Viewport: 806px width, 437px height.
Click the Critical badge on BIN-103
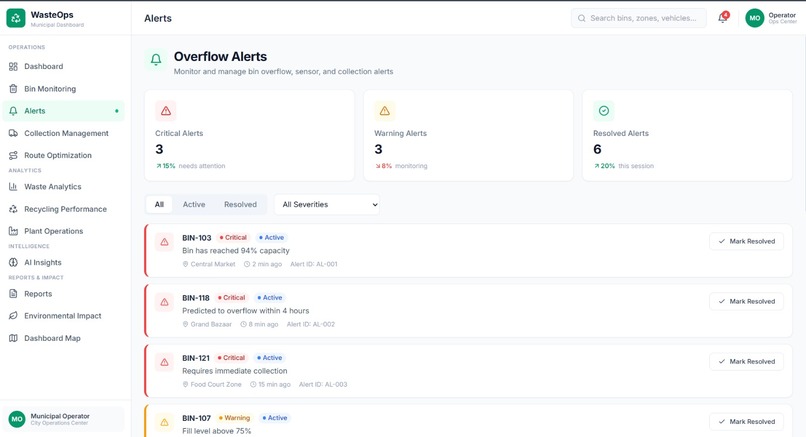coord(233,238)
